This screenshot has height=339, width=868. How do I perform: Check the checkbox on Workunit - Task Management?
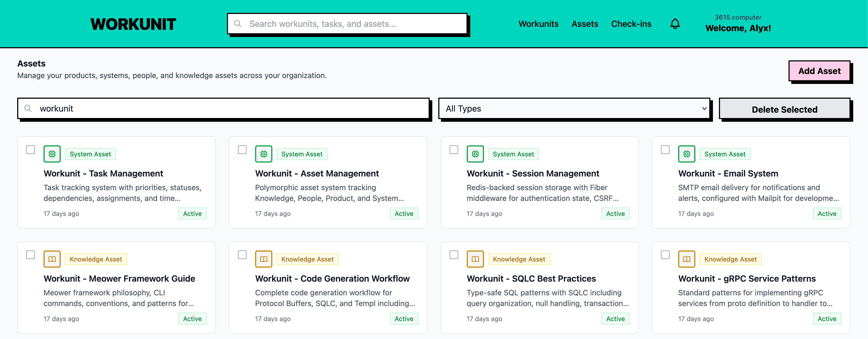pos(30,149)
